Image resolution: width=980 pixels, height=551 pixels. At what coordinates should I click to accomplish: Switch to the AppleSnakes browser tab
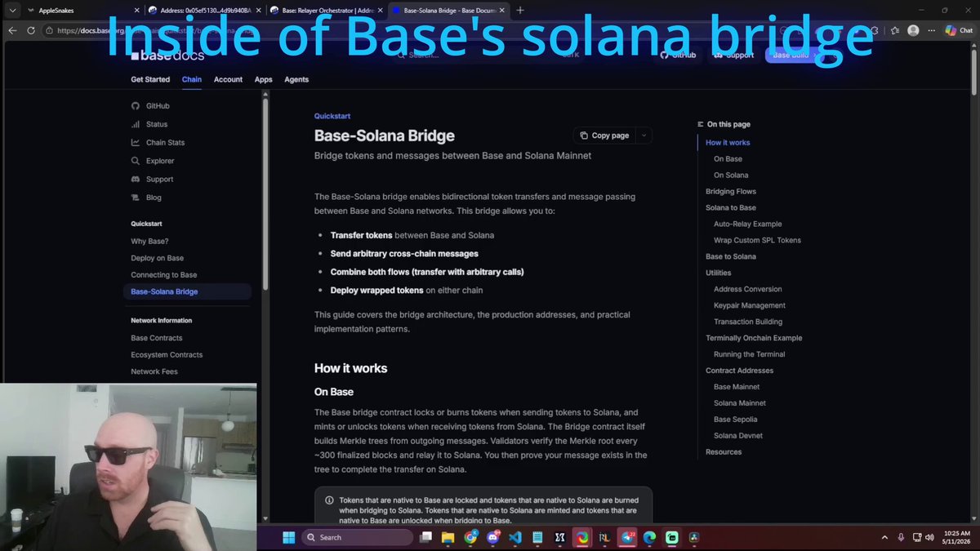coord(82,10)
